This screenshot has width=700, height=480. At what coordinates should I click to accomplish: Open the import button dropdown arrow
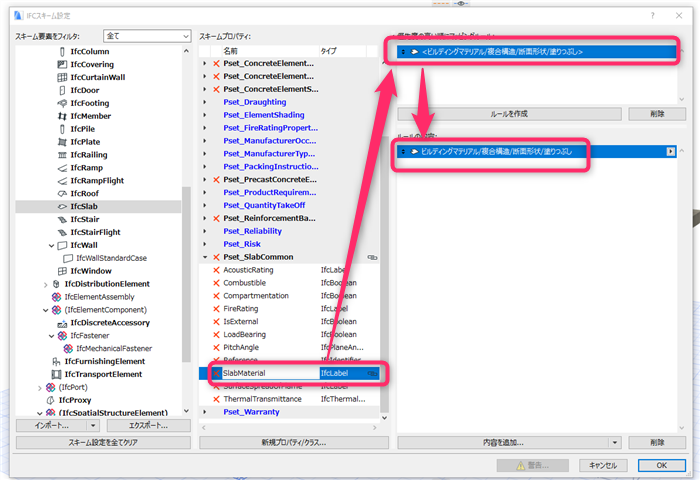93,426
